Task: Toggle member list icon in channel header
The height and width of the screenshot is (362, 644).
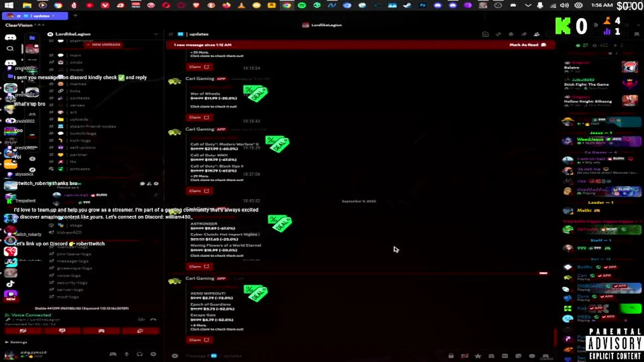Action: point(536,34)
